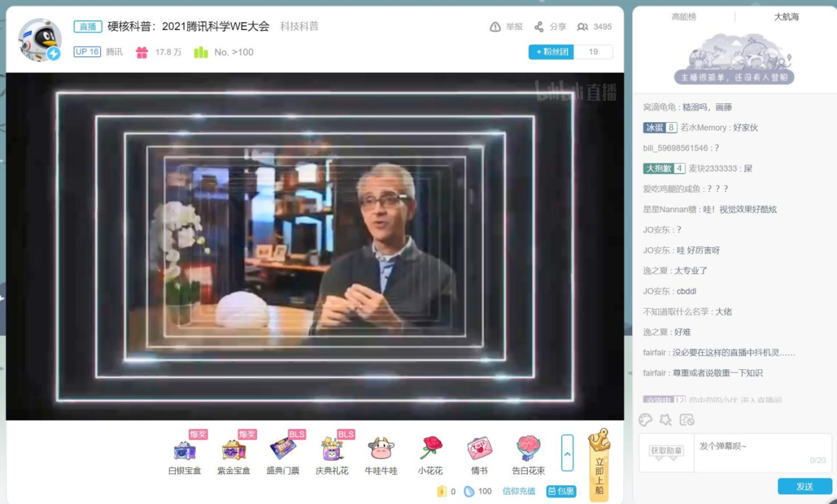Click the 大抱歉 4 fan medal

click(664, 169)
